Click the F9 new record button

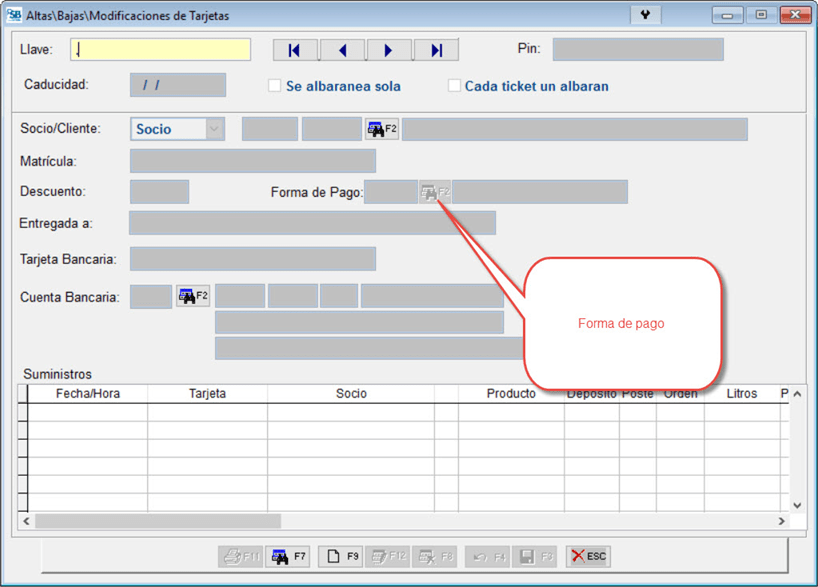pos(342,556)
